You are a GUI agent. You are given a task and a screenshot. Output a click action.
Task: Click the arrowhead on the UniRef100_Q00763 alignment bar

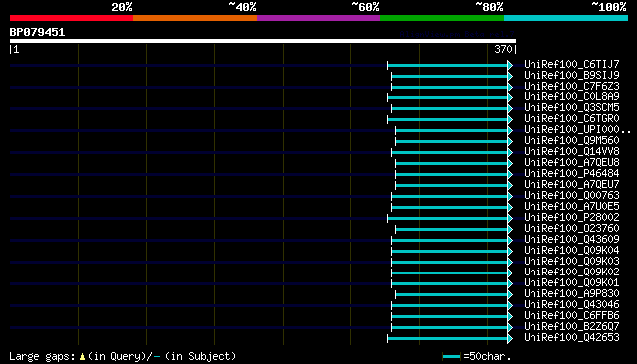[510, 196]
